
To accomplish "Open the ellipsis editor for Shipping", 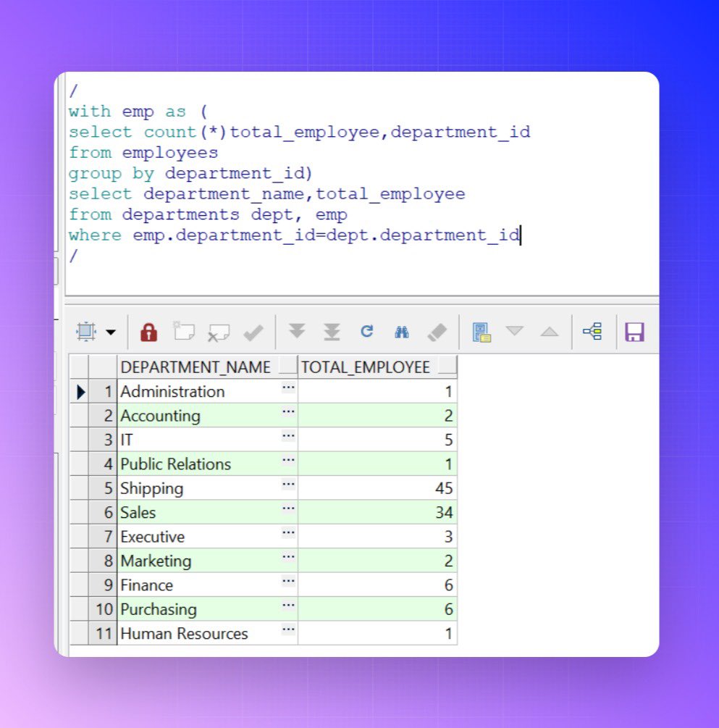I will 288,485.
